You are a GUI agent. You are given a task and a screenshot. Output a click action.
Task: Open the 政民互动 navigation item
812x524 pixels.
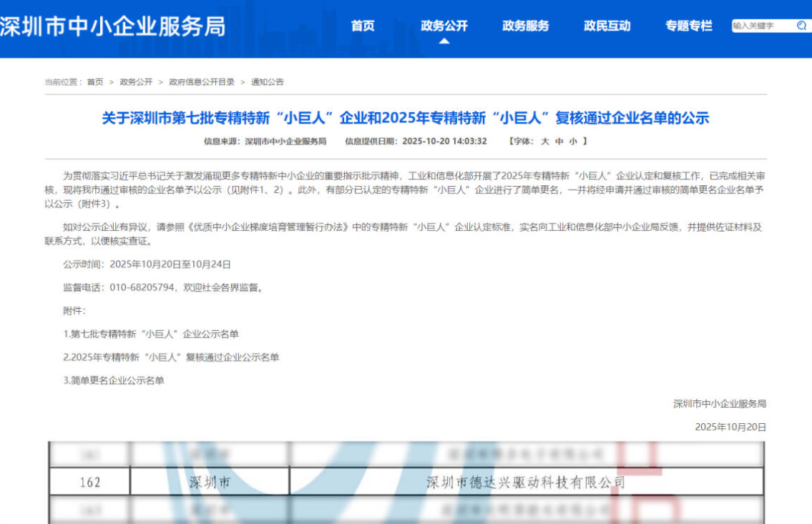(607, 26)
